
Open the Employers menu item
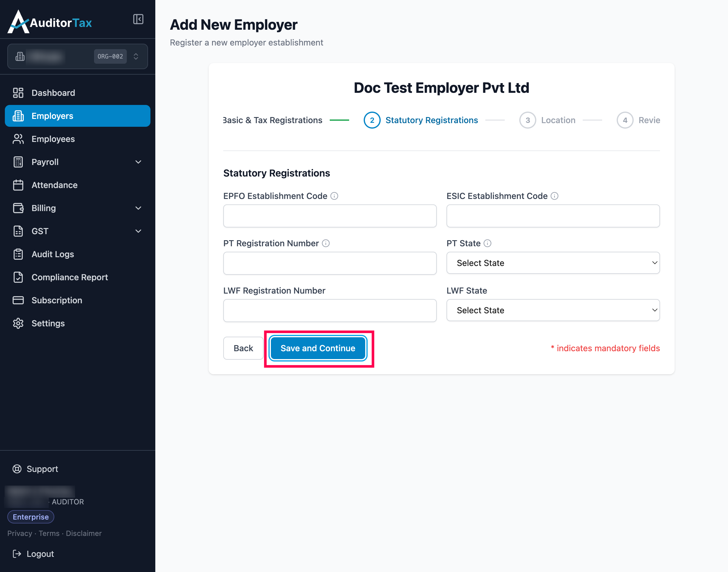click(77, 116)
